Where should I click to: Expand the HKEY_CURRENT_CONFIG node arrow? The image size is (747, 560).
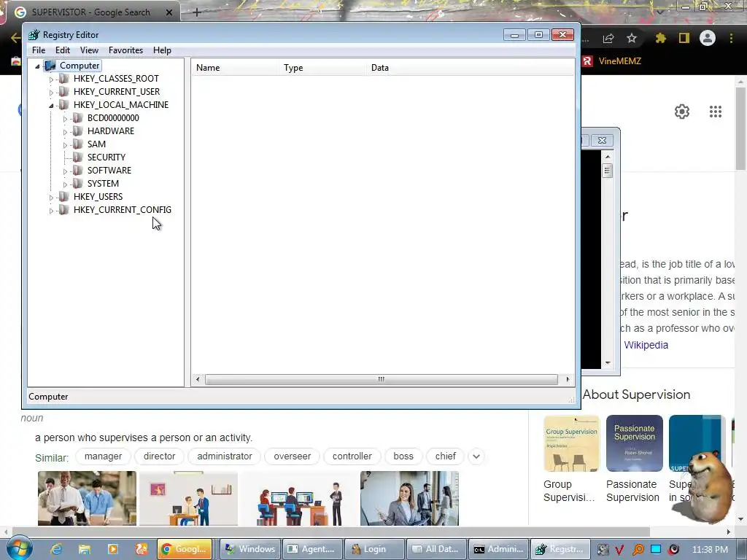pyautogui.click(x=52, y=211)
